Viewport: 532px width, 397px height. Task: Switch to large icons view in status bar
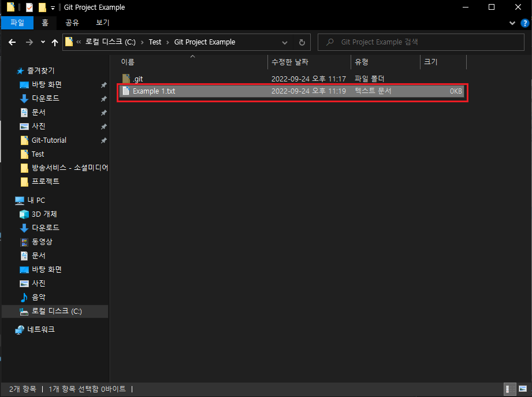(x=523, y=389)
